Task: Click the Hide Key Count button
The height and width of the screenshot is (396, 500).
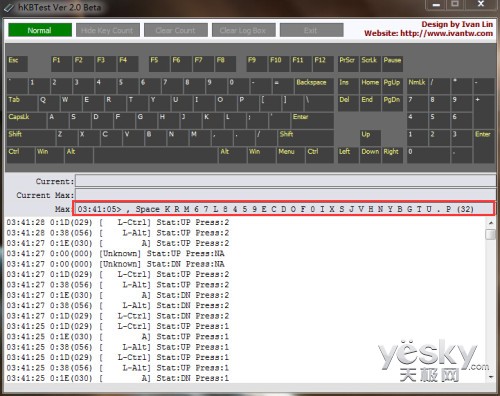Action: click(108, 30)
